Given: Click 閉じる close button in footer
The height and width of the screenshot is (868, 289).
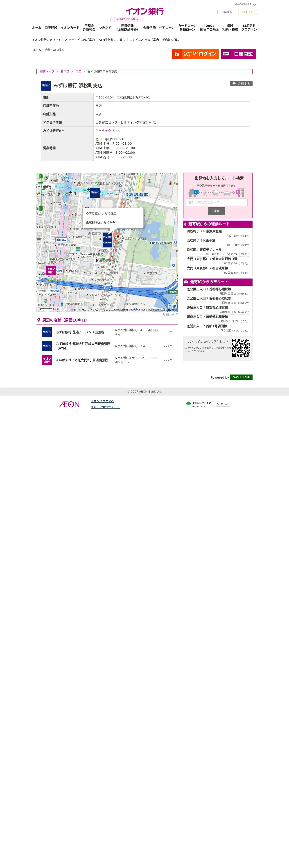Looking at the screenshot, I should tap(223, 404).
